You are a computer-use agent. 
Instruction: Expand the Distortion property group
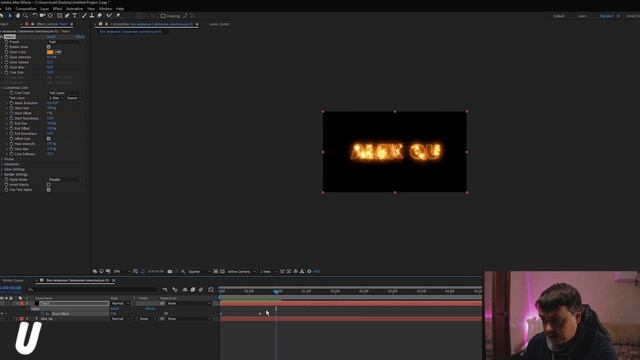coord(2,164)
